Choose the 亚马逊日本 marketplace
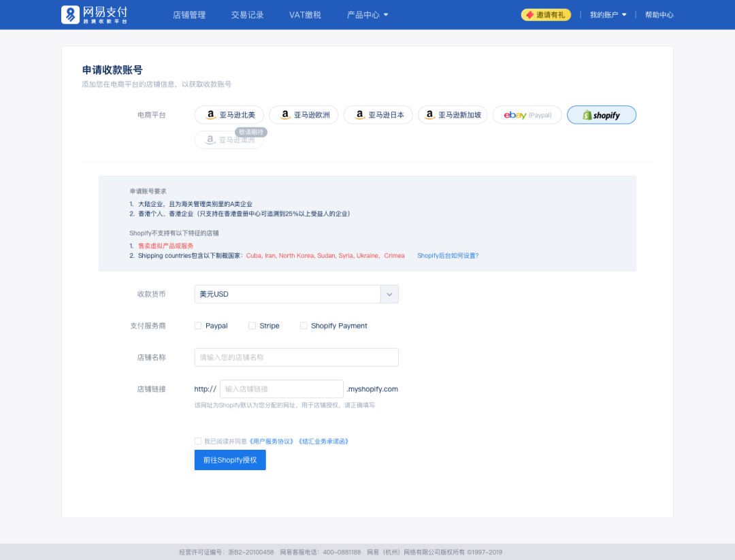Image resolution: width=735 pixels, height=560 pixels. (378, 114)
